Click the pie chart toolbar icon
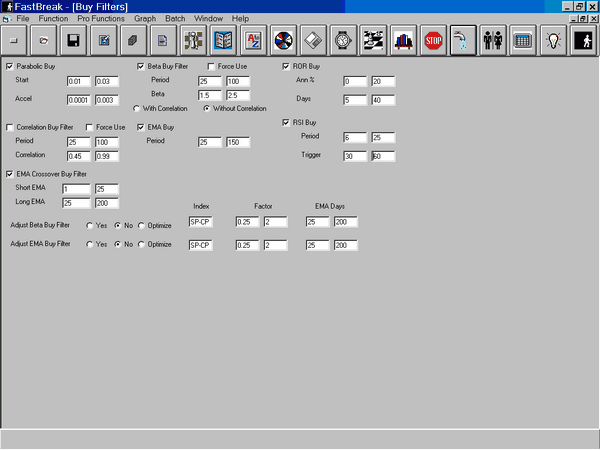 283,41
